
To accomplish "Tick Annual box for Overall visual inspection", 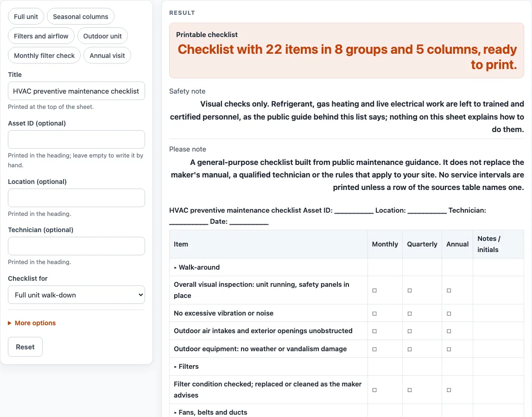I will [449, 291].
